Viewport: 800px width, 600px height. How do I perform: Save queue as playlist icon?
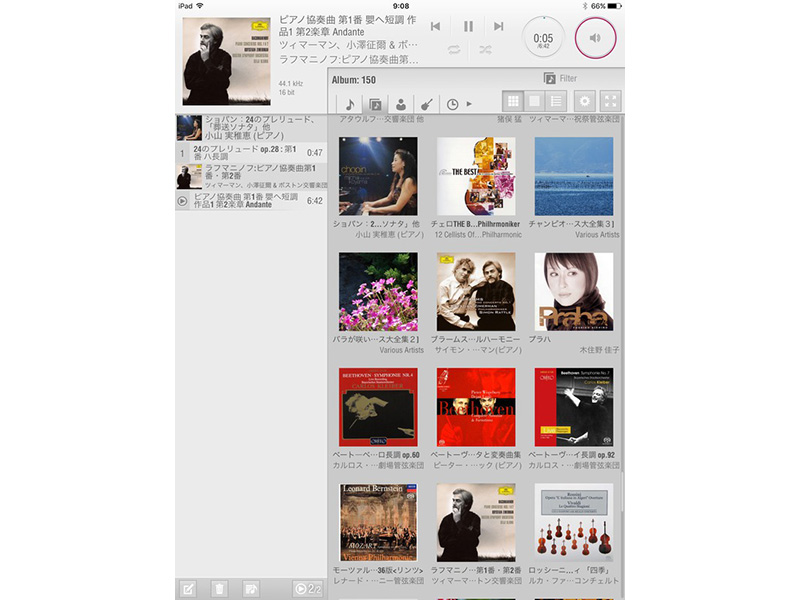pyautogui.click(x=251, y=589)
